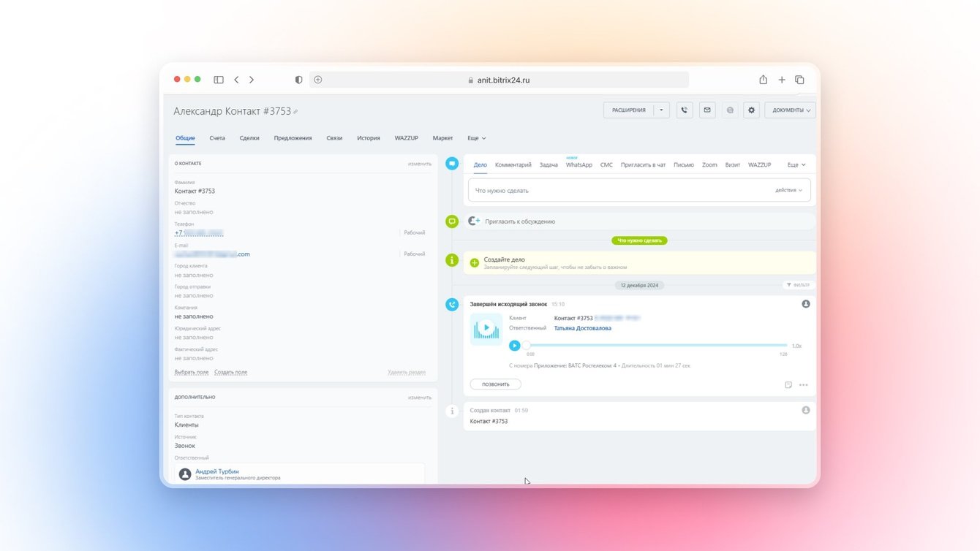Screen dimensions: 980x551
Task: Click the pencil icon beside the contact title
Action: click(295, 112)
